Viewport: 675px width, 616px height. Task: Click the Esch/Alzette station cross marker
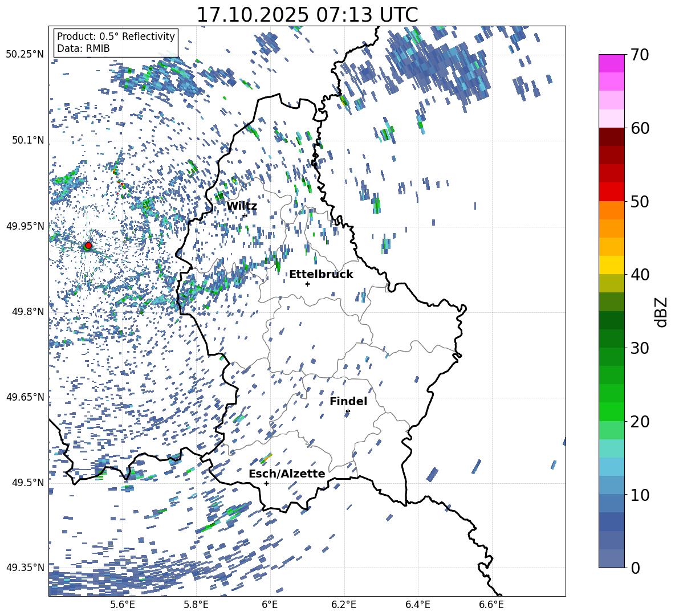[266, 483]
